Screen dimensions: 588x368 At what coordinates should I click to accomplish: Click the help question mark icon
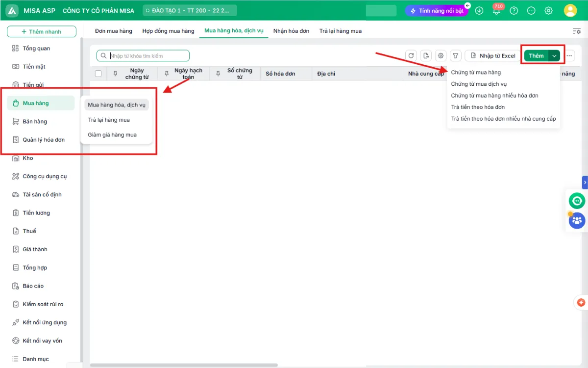click(x=514, y=11)
